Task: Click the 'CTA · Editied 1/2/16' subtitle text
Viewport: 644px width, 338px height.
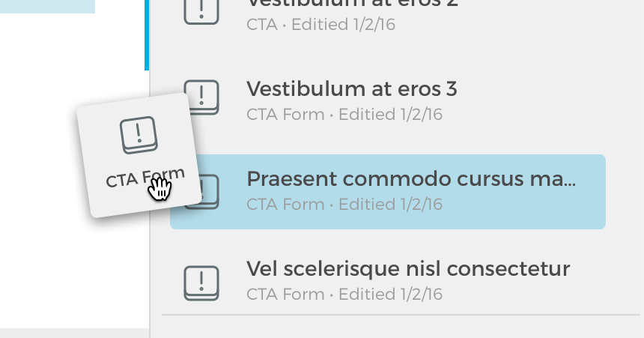Action: coord(321,25)
